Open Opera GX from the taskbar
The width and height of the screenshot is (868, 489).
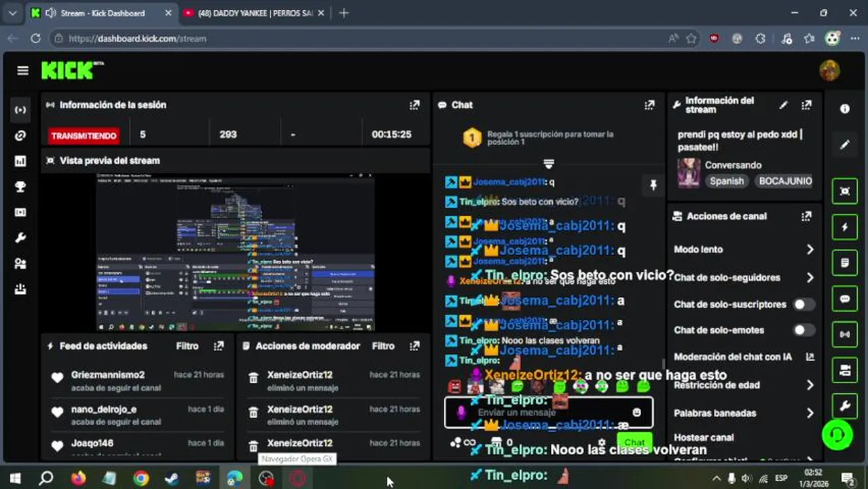click(297, 479)
